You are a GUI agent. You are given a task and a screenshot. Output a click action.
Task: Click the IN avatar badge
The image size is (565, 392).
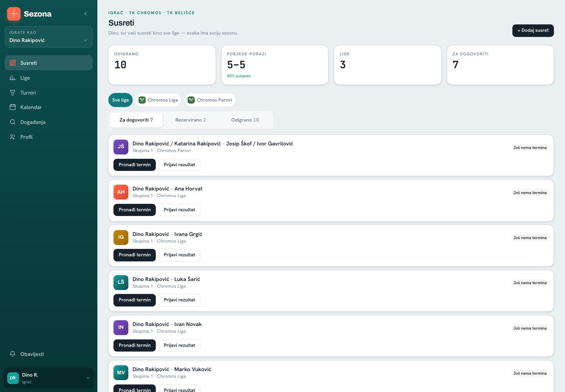[121, 327]
